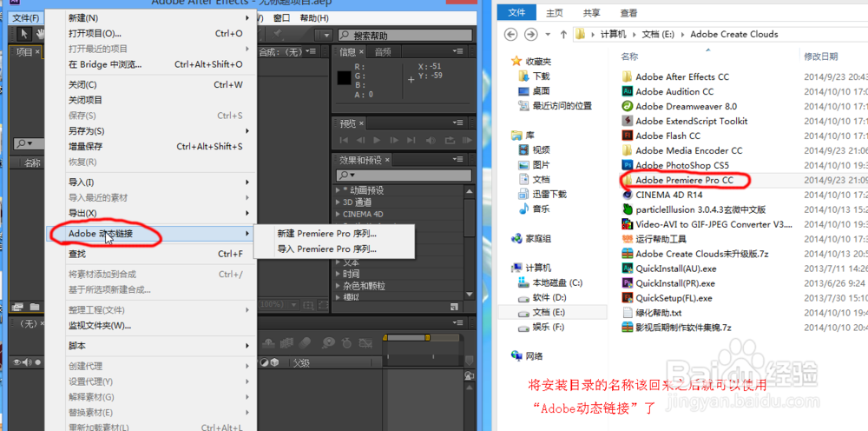The height and width of the screenshot is (431, 868).
Task: Toggle solo column header in timeline
Action: 38,362
